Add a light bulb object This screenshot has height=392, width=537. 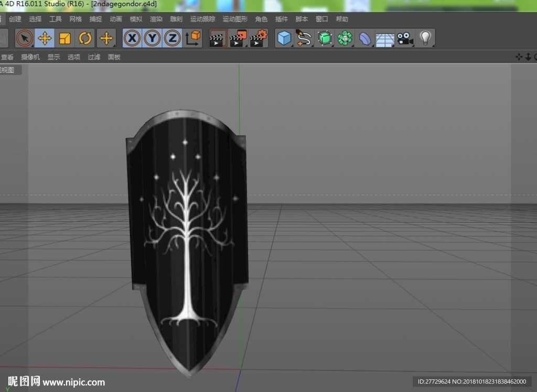(425, 38)
